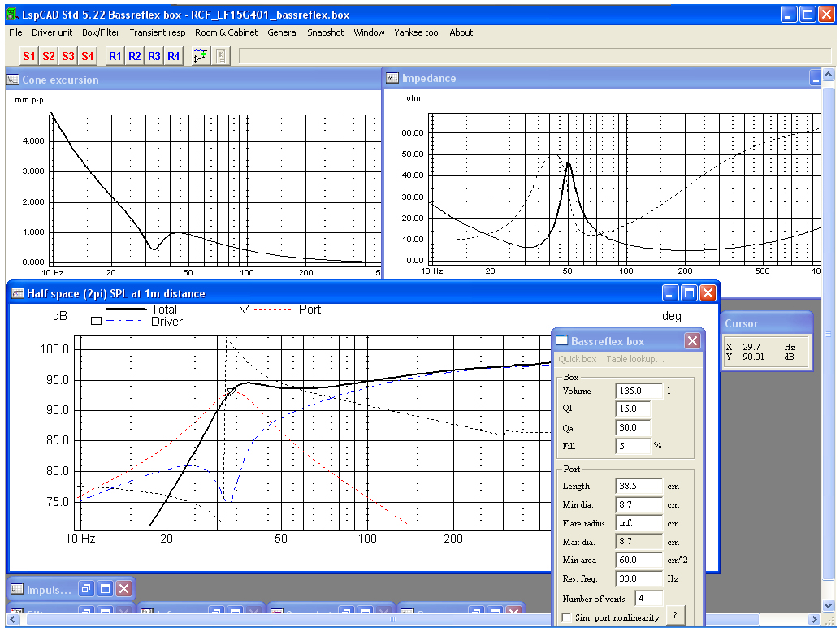Screen dimensions: 840x632
Task: Open the Transient resp menu
Action: [158, 32]
